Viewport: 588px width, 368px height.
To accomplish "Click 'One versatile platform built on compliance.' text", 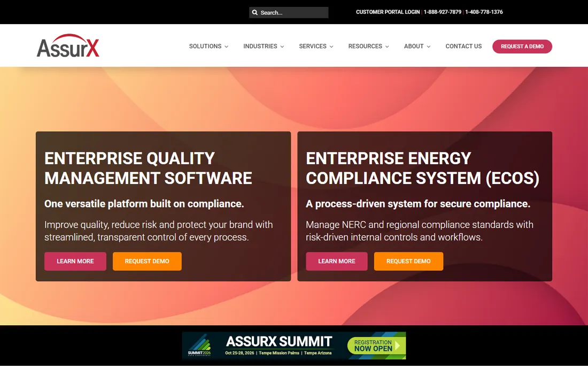I will point(144,204).
